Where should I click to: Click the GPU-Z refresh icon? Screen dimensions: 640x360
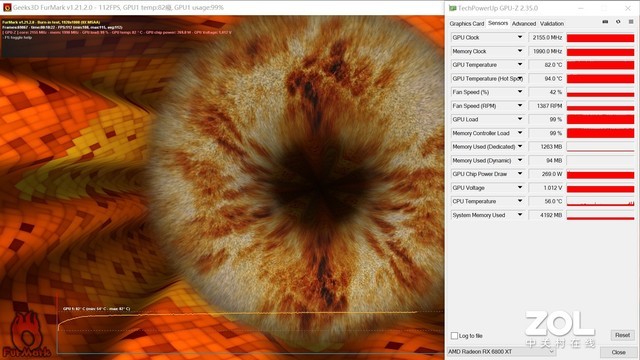click(618, 22)
